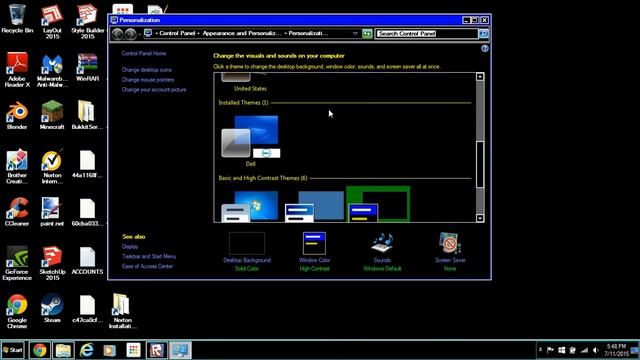Open recent pages dropdown beside forward button
The height and width of the screenshot is (360, 640).
click(140, 34)
